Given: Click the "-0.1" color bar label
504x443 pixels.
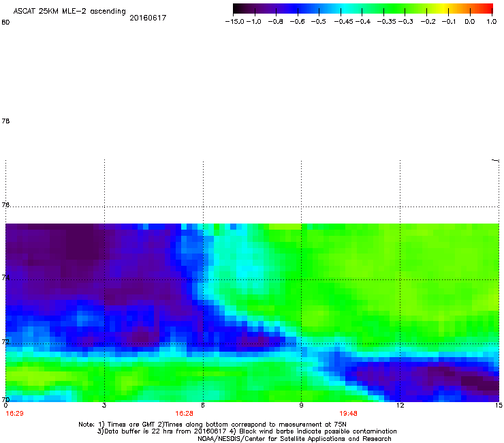Looking at the screenshot, I should (x=449, y=22).
